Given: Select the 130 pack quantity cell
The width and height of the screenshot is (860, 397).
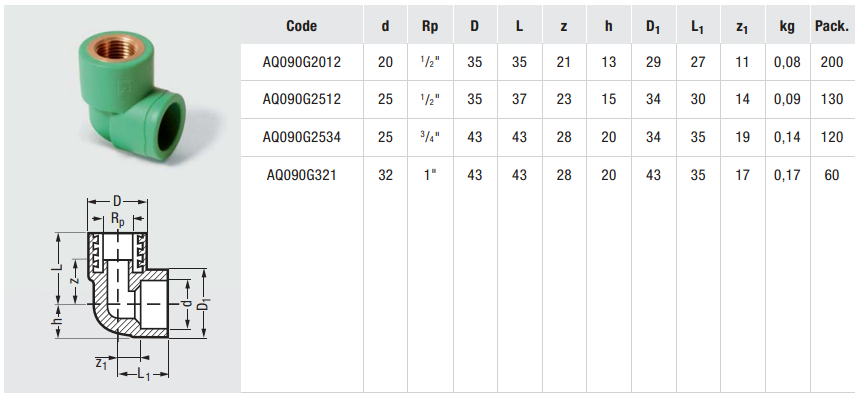Looking at the screenshot, I should (832, 99).
